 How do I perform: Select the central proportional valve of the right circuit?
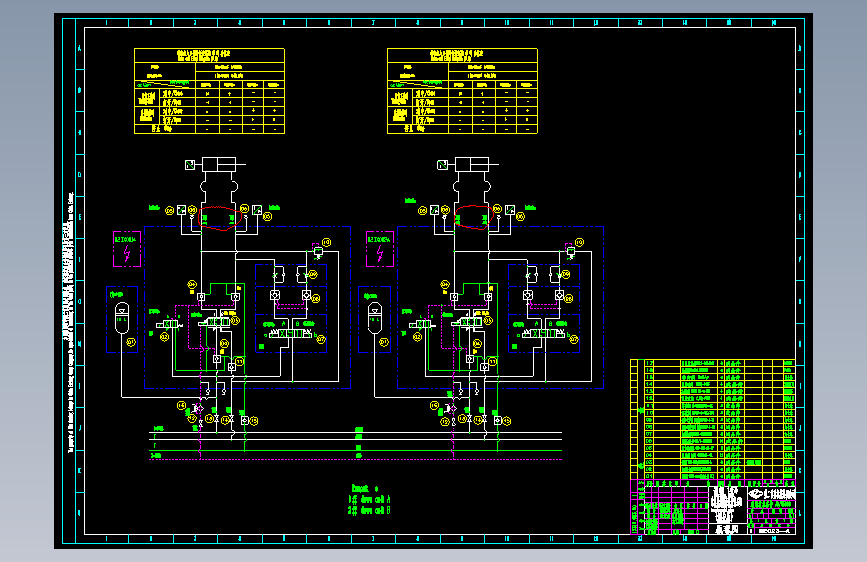(468, 322)
